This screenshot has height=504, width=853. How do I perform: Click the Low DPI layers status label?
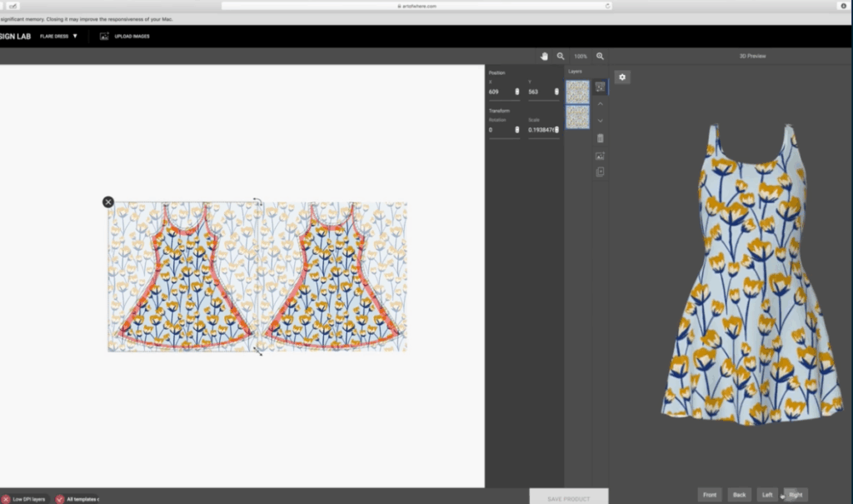coord(29,499)
